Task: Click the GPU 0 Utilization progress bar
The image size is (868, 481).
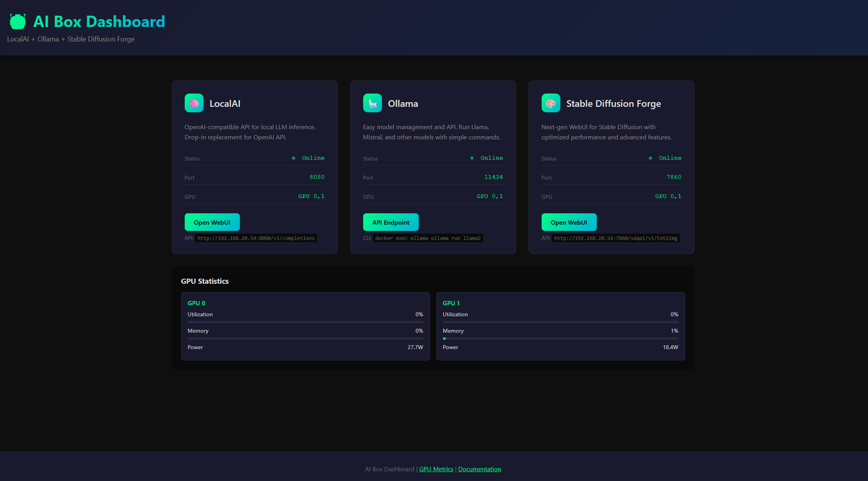Action: click(305, 322)
